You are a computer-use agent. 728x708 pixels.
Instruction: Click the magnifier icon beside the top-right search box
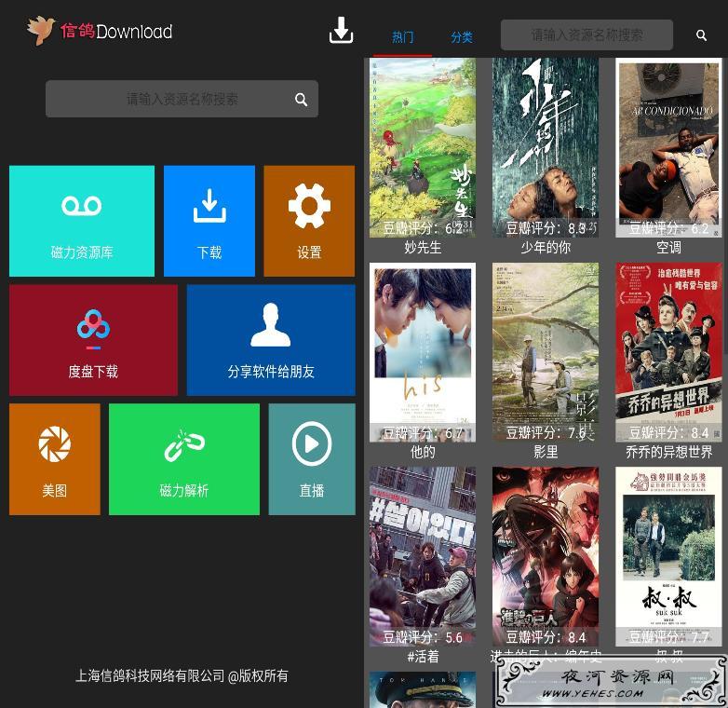coord(701,35)
